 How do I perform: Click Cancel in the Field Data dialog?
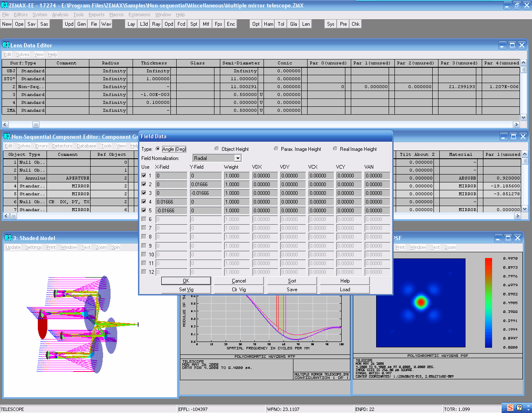(x=239, y=281)
